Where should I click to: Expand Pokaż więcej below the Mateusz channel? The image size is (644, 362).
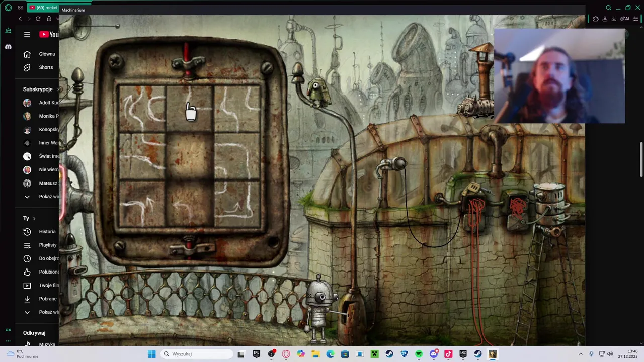[41, 197]
